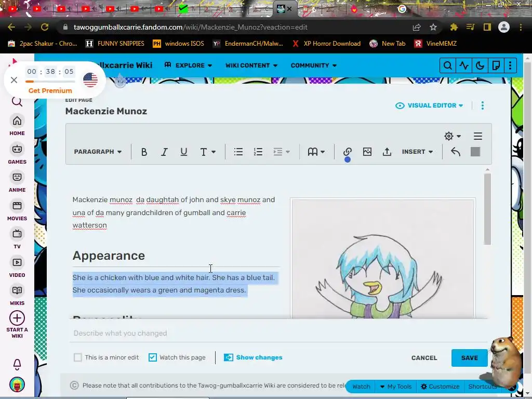Insert a numbered list
The image size is (532, 399).
point(258,152)
